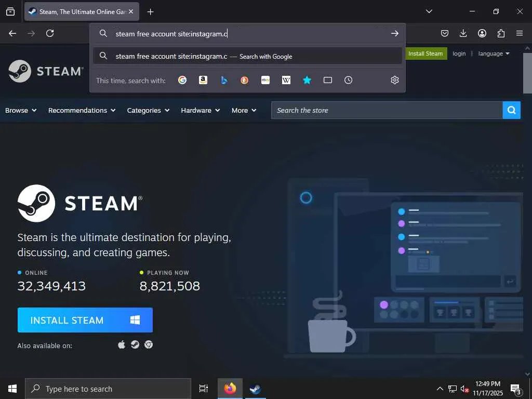The width and height of the screenshot is (532, 399).
Task: Go back with the back arrow
Action: [12, 33]
